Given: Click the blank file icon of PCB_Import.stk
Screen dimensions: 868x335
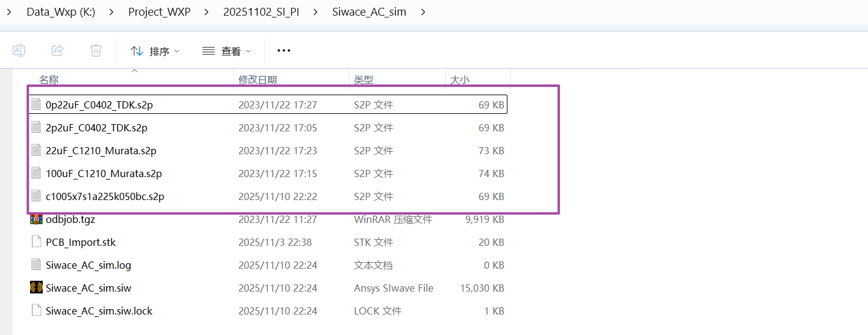Looking at the screenshot, I should tap(36, 242).
